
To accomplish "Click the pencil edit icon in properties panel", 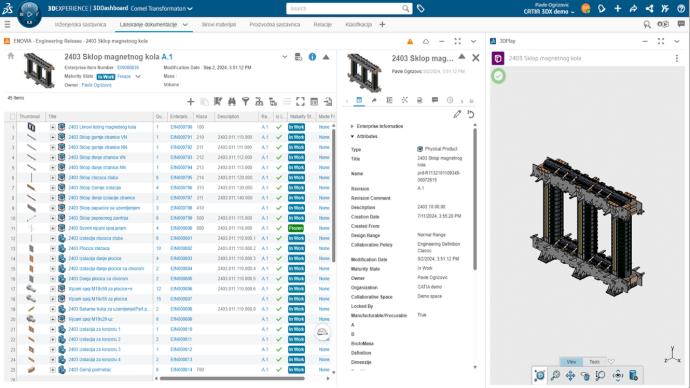I will (x=457, y=114).
